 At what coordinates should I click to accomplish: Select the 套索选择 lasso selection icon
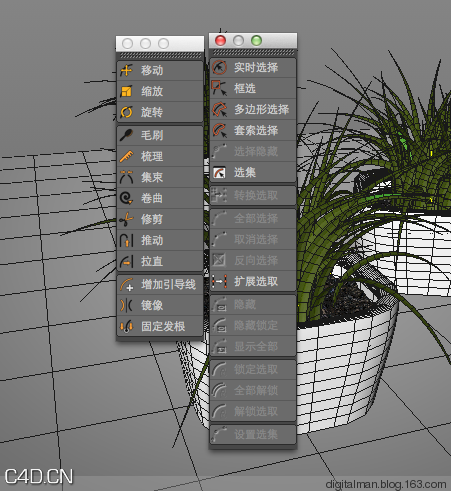tap(219, 130)
